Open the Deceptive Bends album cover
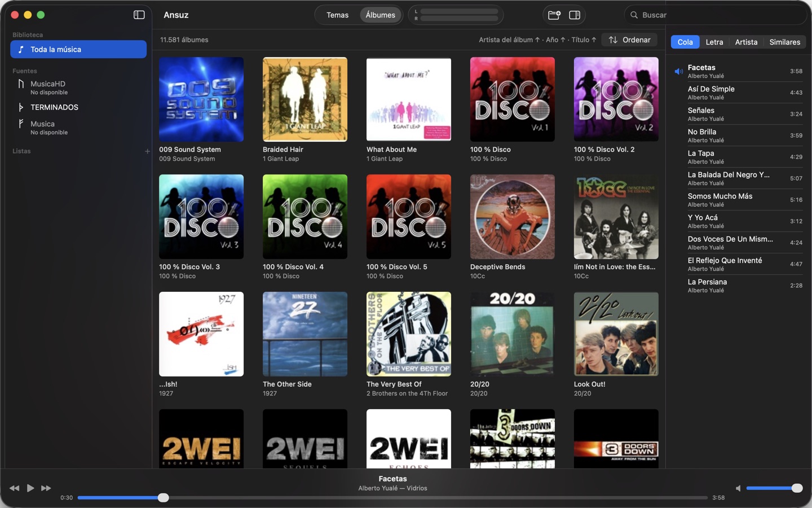 tap(513, 217)
